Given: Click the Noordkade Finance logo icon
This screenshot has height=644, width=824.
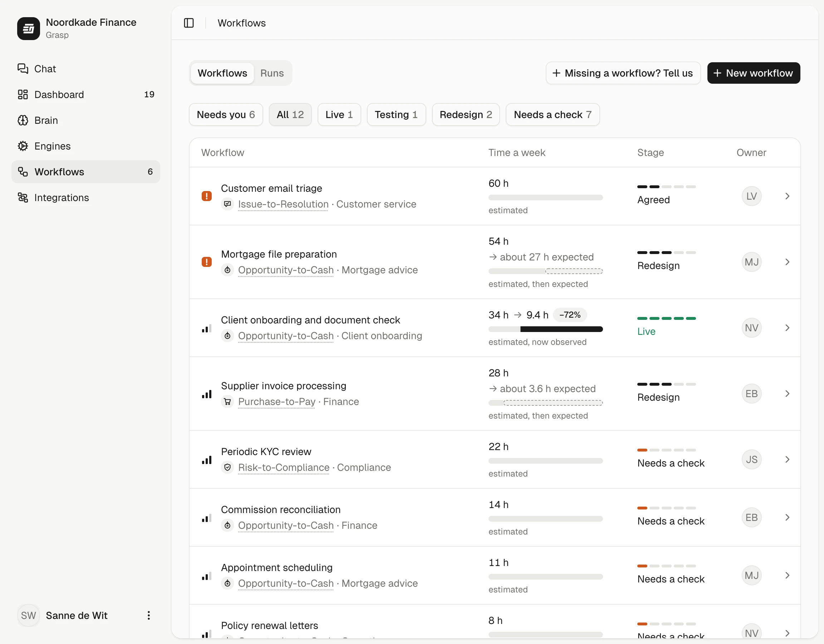Looking at the screenshot, I should pos(28,28).
